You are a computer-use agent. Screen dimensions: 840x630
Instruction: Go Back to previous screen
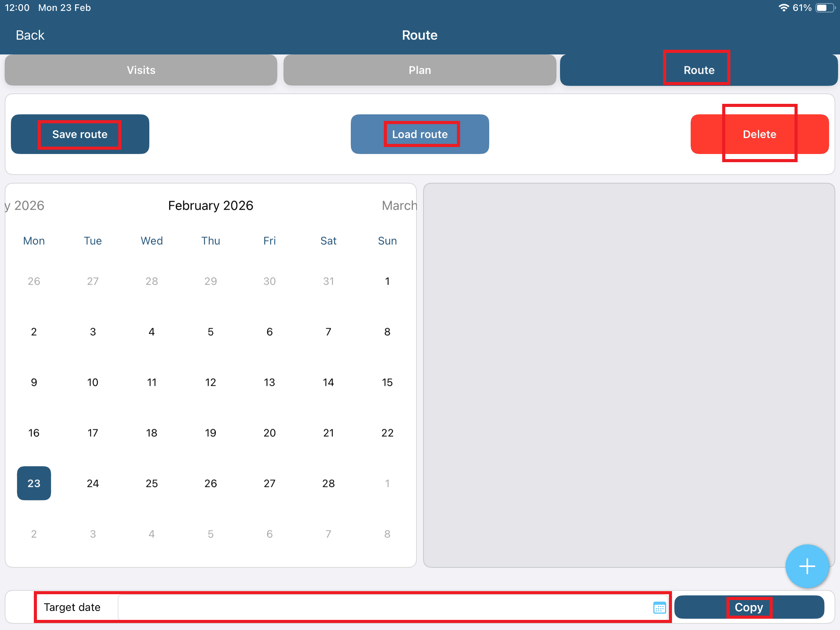click(30, 35)
